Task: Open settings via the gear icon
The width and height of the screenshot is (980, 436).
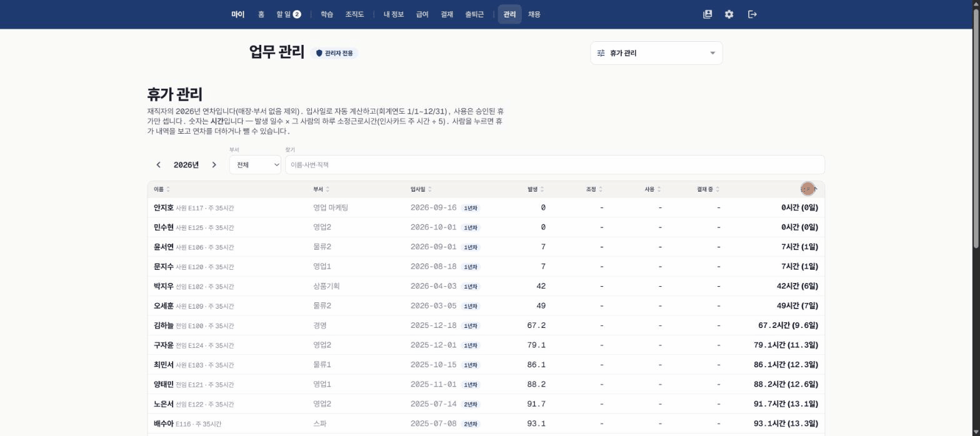Action: (729, 14)
